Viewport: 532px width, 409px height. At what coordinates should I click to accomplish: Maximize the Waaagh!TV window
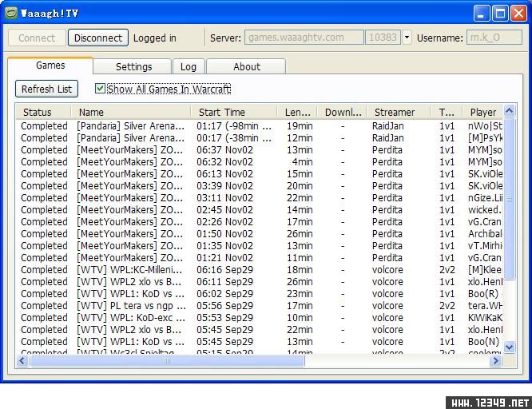click(x=500, y=14)
